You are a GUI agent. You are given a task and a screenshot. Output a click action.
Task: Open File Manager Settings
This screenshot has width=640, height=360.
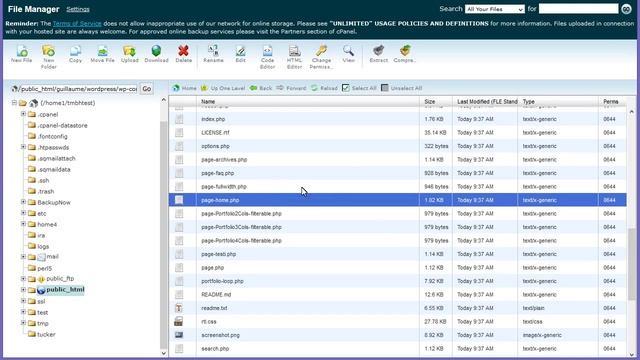tap(78, 9)
